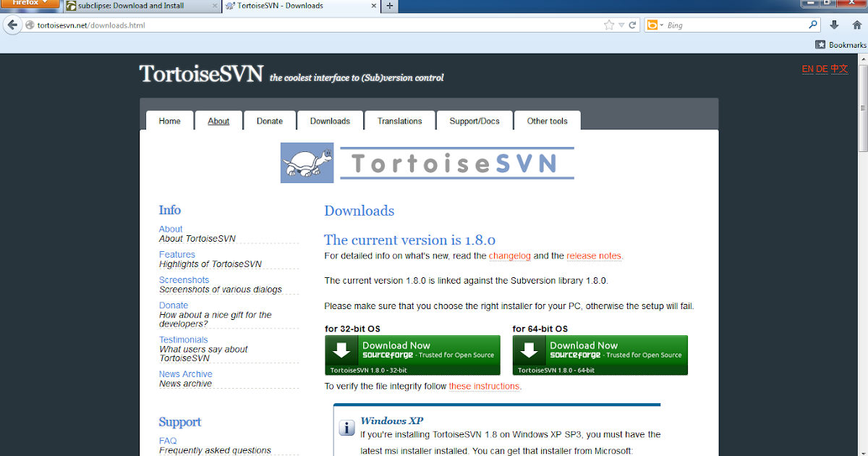Go back with the browser back arrow

(x=12, y=25)
